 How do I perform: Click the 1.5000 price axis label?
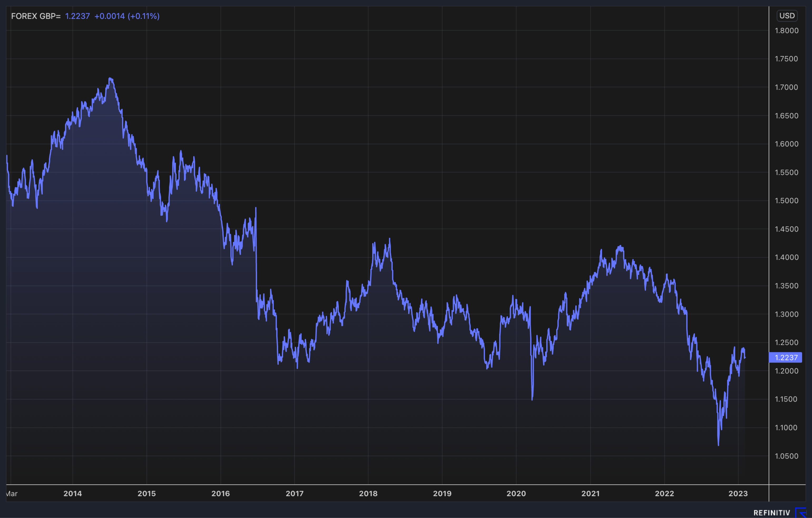coord(786,201)
